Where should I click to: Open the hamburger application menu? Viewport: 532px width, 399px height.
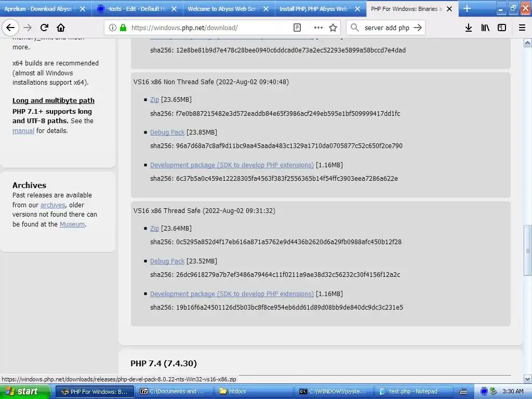[x=522, y=28]
